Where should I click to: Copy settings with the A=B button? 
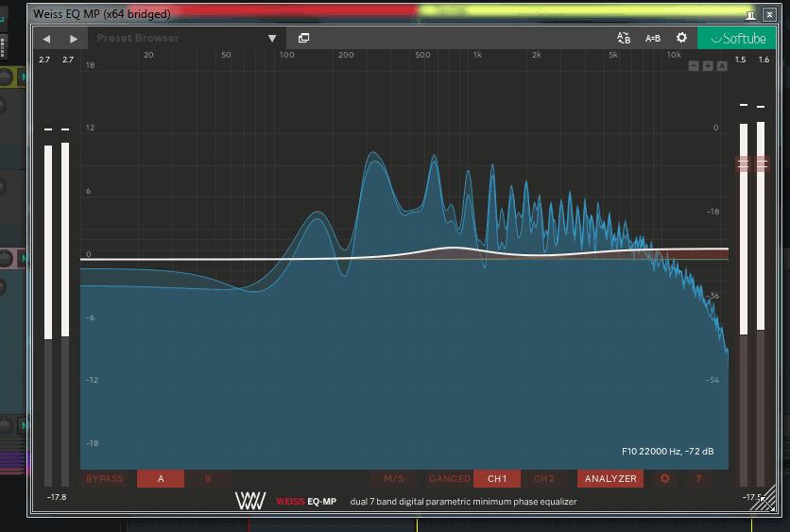[x=653, y=39]
